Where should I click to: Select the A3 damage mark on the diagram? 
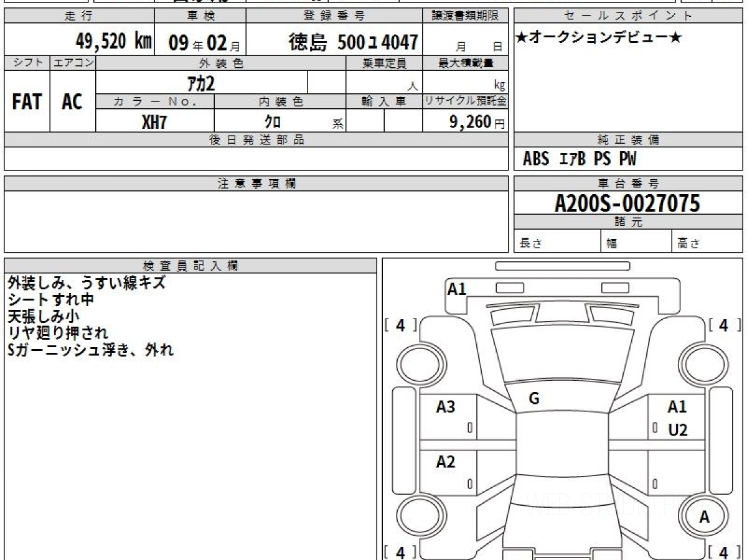click(x=445, y=407)
